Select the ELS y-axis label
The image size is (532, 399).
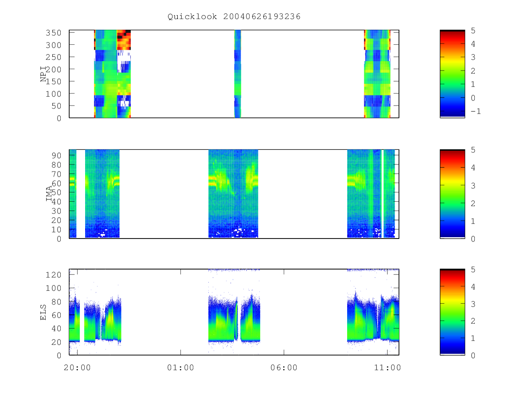43,313
